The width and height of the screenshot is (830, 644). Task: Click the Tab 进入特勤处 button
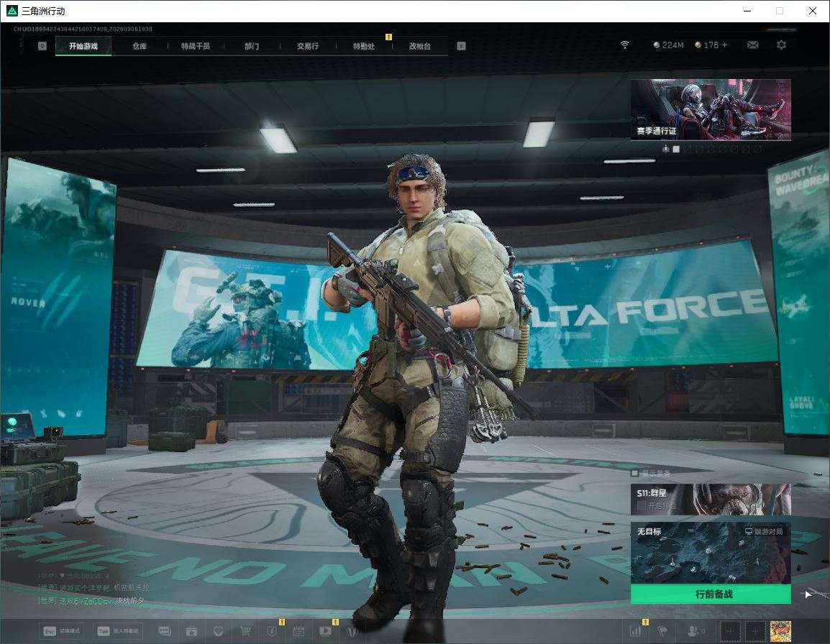coord(119,631)
